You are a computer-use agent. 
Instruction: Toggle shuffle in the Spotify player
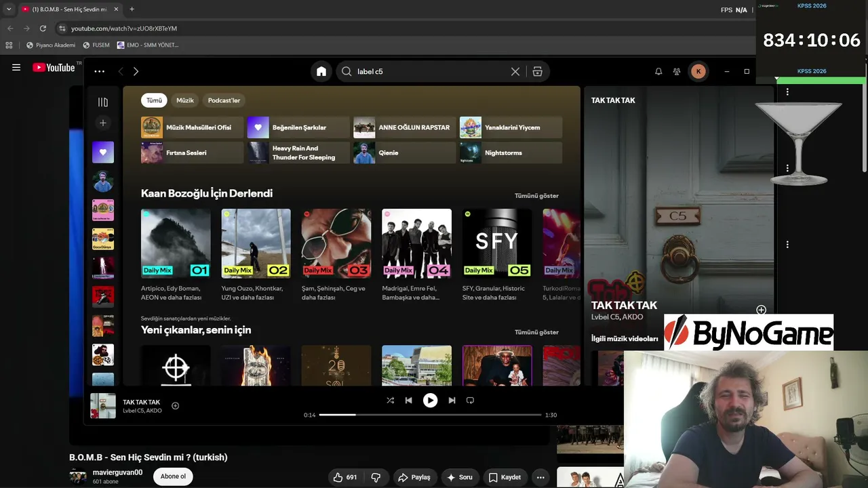(x=391, y=401)
